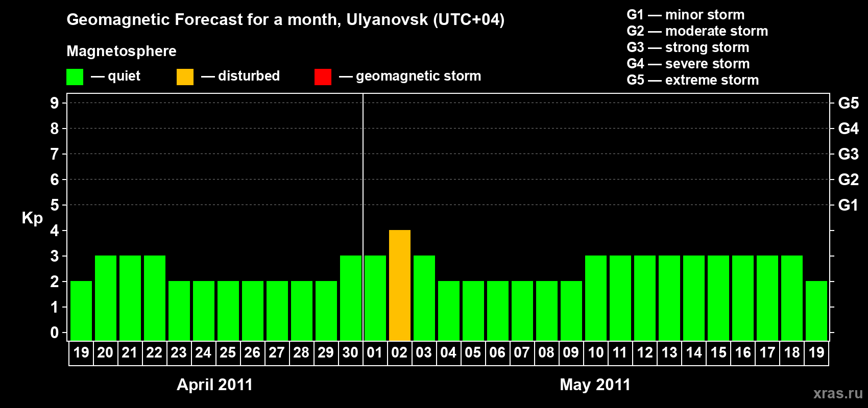
Task: Click date cell 05 in May
Action: 473,353
